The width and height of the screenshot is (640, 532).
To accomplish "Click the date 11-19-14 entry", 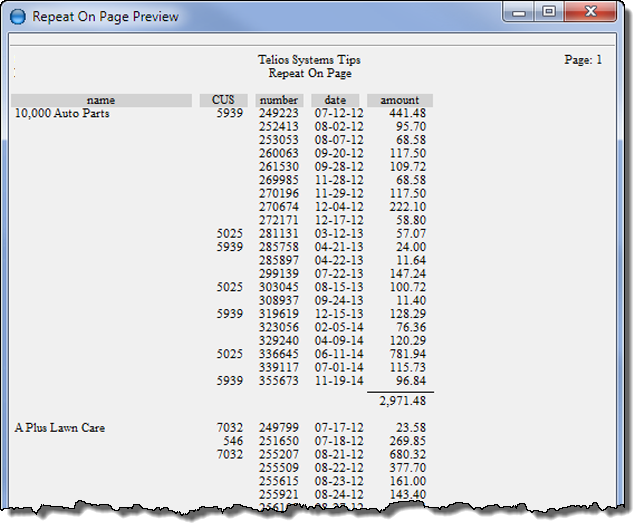I will 336,381.
